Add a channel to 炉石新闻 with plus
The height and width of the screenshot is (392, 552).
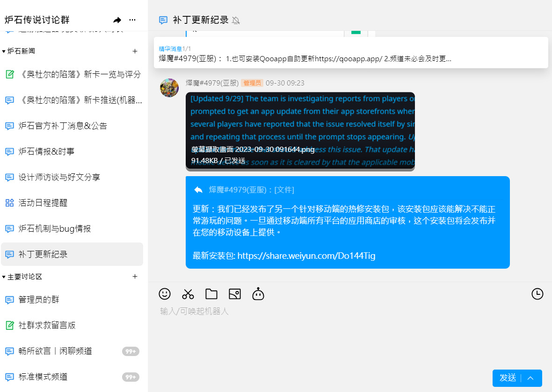pyautogui.click(x=135, y=51)
